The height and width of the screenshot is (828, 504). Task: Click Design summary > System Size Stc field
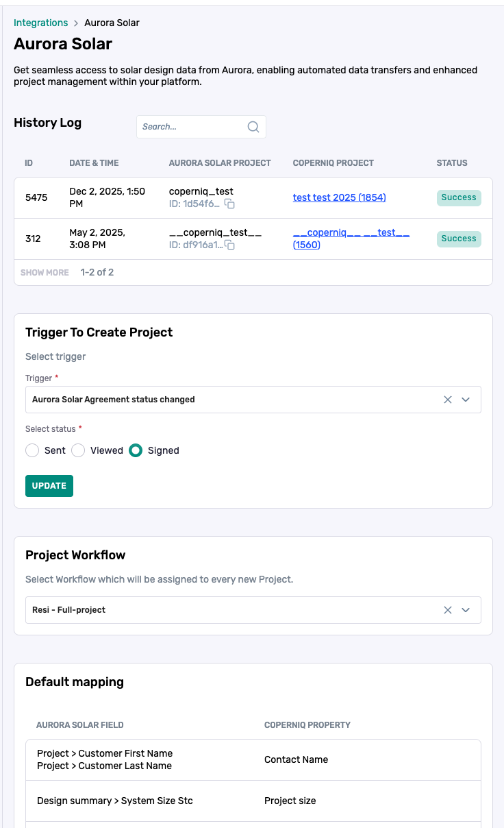pos(115,801)
